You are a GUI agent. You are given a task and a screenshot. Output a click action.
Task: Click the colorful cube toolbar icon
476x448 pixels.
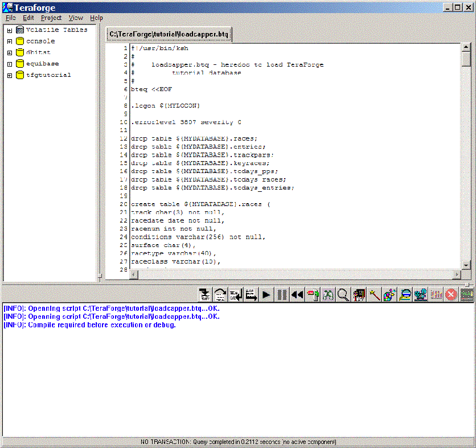(389, 294)
